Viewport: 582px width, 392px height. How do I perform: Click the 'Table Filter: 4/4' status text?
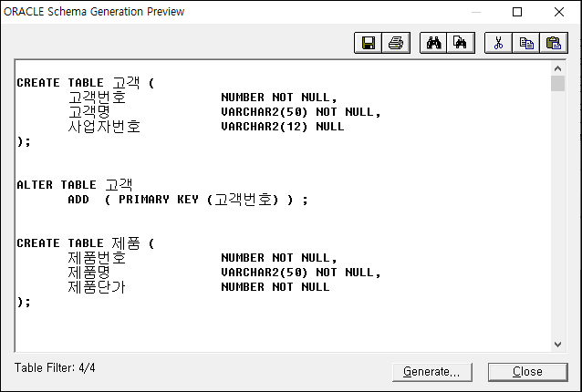55,368
